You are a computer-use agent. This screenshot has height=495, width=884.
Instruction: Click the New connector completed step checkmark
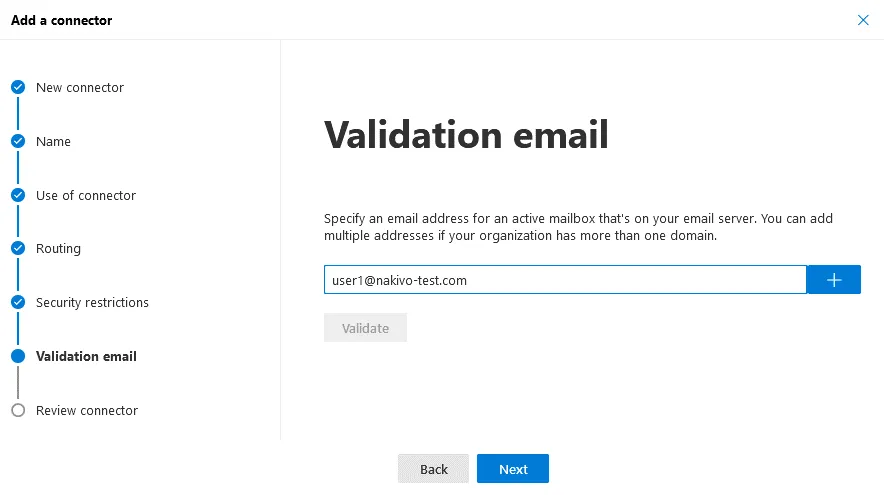click(18, 88)
